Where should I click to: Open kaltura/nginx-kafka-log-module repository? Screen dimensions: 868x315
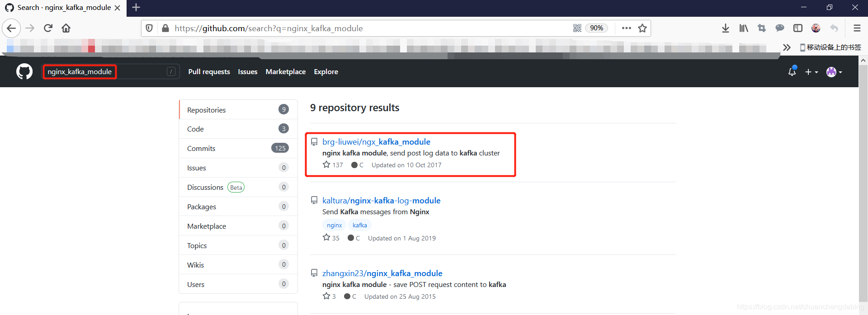pyautogui.click(x=381, y=200)
